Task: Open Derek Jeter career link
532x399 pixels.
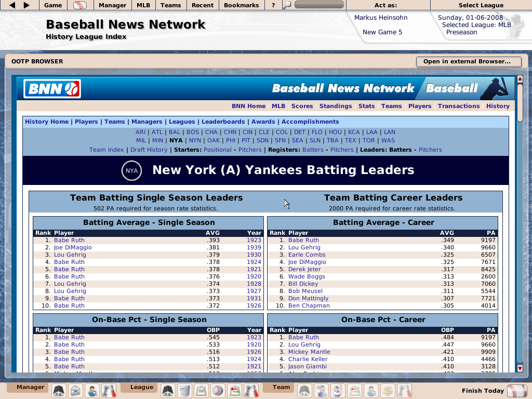Action: (x=304, y=270)
